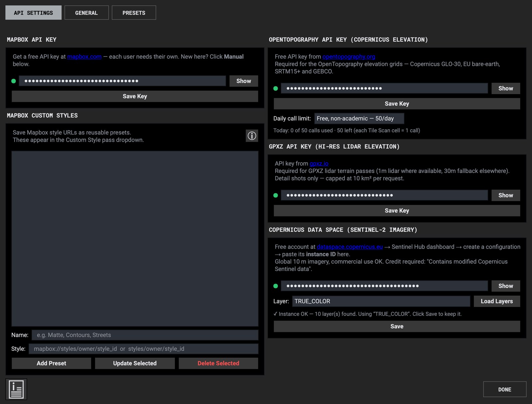Switch to the API Settings tab
This screenshot has height=404, width=532.
[x=33, y=13]
